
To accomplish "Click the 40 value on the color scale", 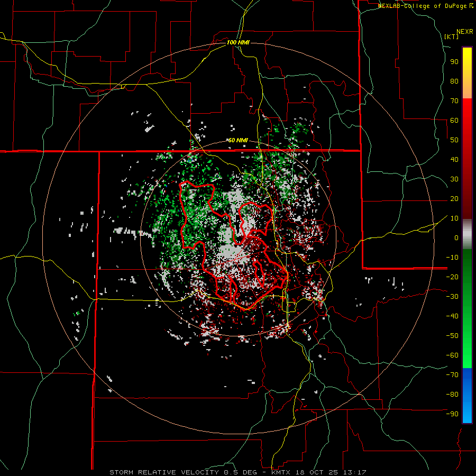I will [454, 159].
